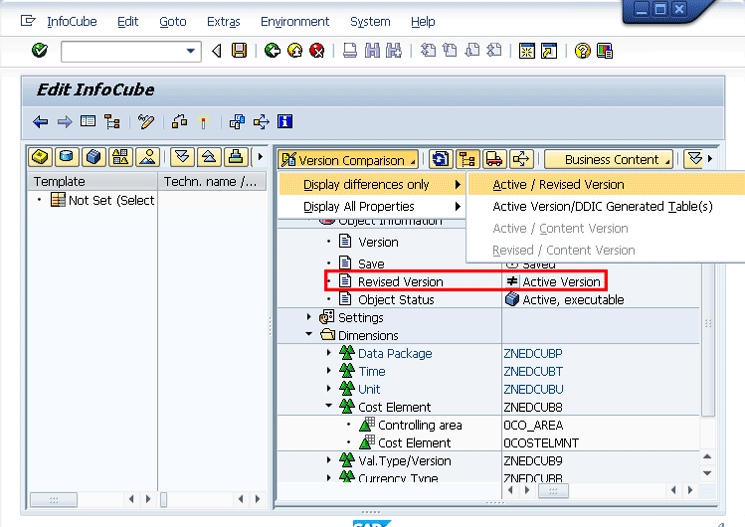Image resolution: width=745 pixels, height=527 pixels.
Task: Click the red Cancel icon
Action: click(316, 51)
